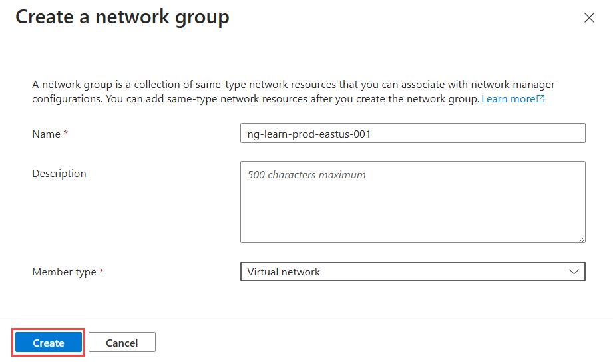The height and width of the screenshot is (364, 613).
Task: Click the Create a network group heading
Action: coord(122,17)
